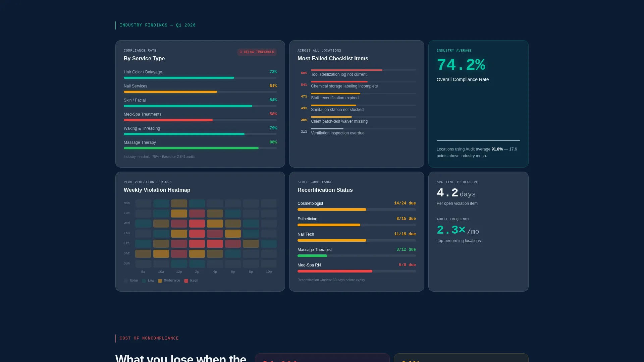Click the 'None' legend swatch
The width and height of the screenshot is (644, 362).
(x=126, y=281)
